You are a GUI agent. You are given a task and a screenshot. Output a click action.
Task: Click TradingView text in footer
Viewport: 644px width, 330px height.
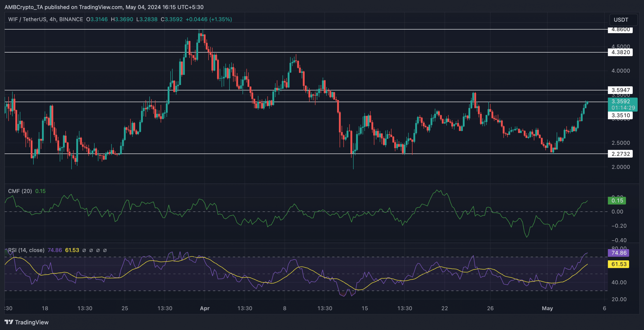[32, 322]
